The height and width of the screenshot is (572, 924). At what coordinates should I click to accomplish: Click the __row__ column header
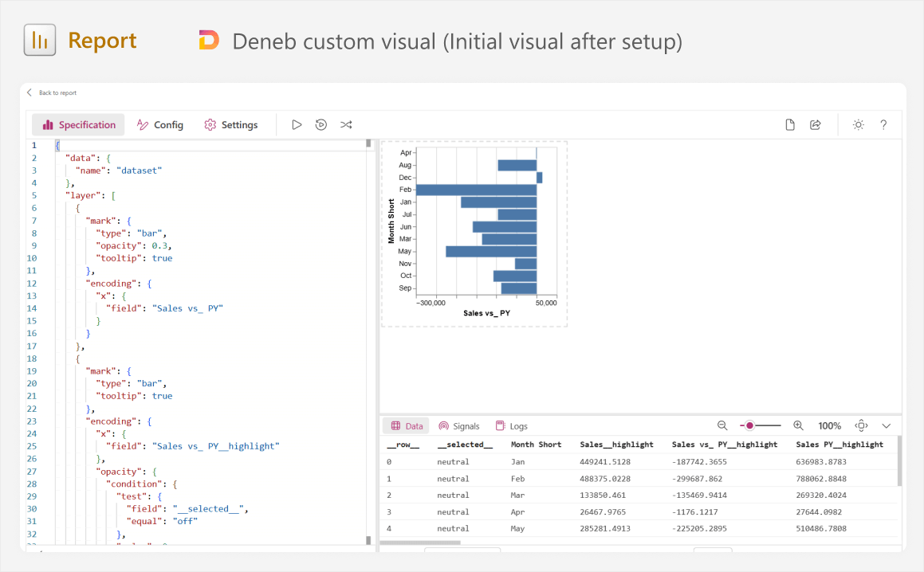(x=403, y=445)
